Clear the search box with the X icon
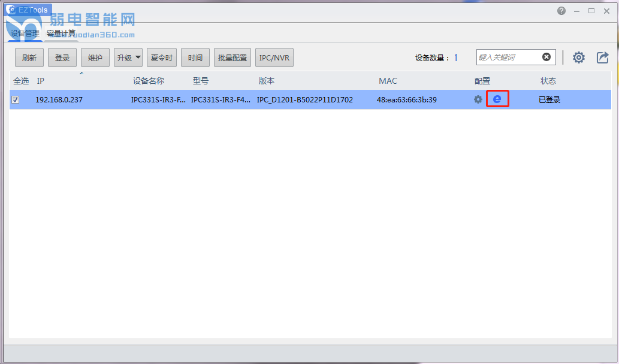 tap(546, 57)
